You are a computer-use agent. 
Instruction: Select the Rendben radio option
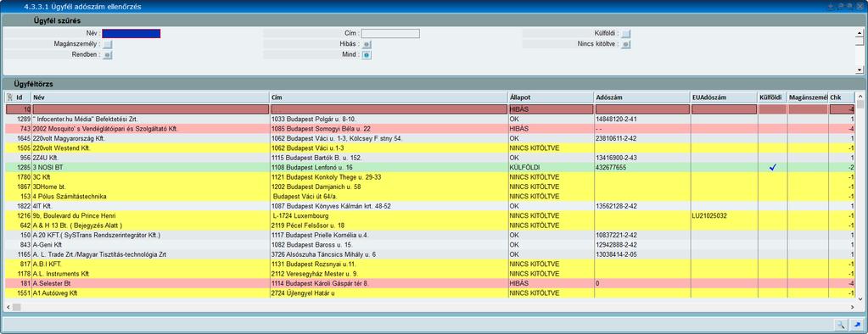tap(108, 55)
